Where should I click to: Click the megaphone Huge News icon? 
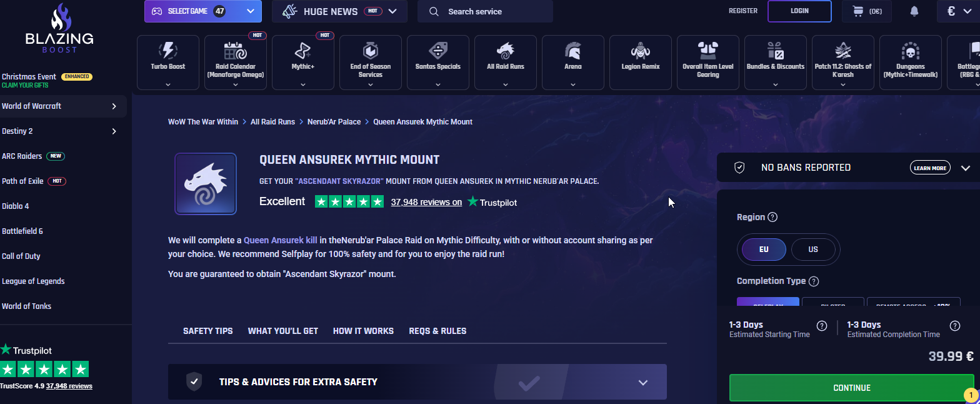pyautogui.click(x=290, y=11)
